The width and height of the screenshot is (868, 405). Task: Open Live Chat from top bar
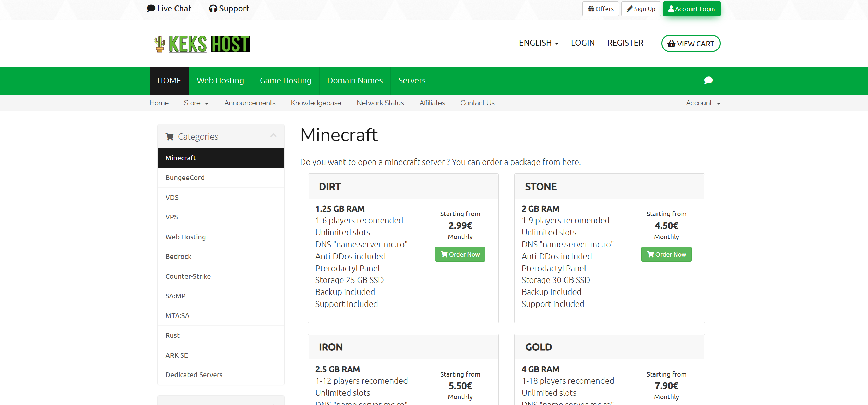(169, 9)
